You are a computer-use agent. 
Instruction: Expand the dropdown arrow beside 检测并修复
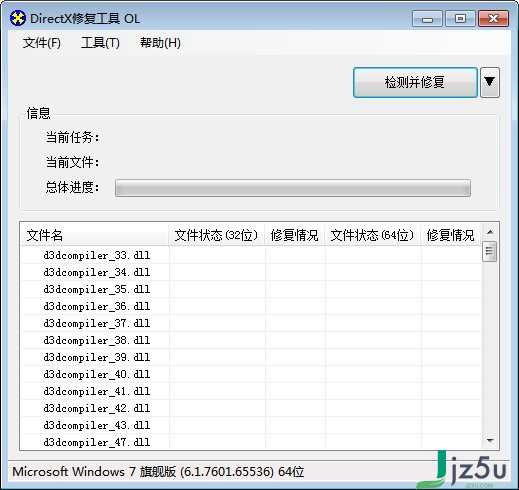[489, 82]
